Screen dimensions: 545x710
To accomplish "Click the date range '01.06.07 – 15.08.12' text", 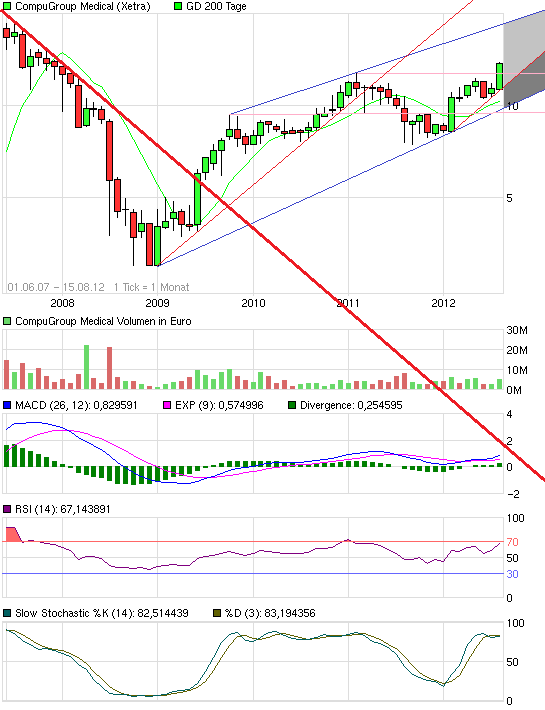I will coord(56,287).
